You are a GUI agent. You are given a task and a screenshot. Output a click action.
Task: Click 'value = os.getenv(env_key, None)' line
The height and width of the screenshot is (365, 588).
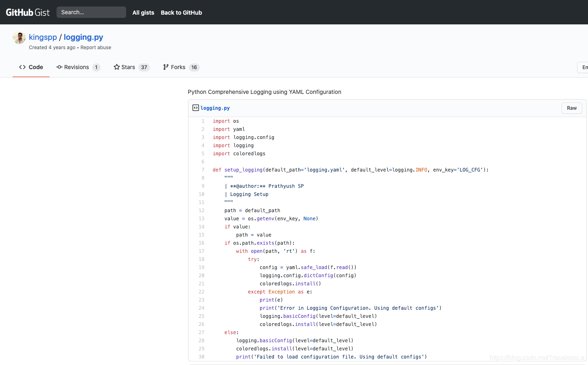coord(271,219)
